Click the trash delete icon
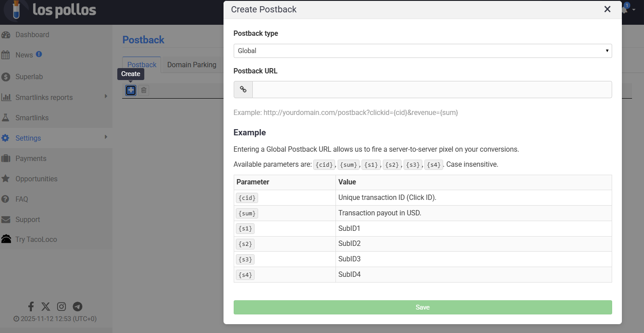Screen dimensions: 644x333 (x=143, y=90)
